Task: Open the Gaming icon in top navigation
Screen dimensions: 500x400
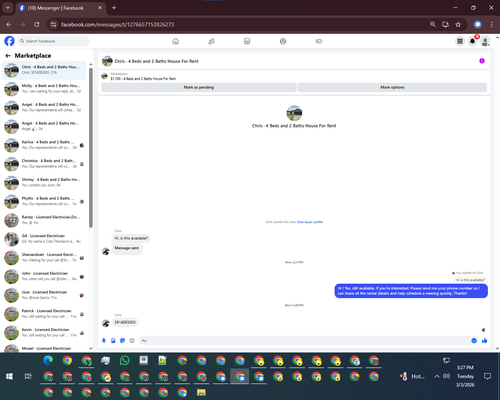Action: point(319,41)
